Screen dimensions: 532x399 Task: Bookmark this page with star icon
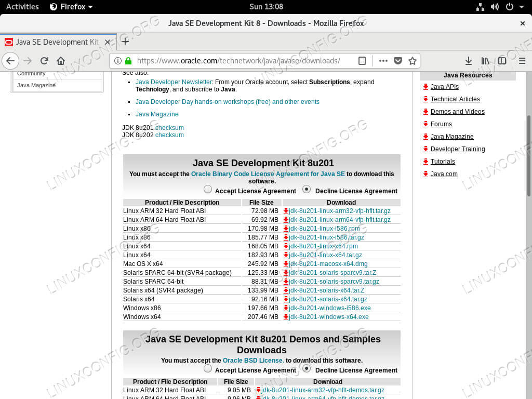pos(412,61)
